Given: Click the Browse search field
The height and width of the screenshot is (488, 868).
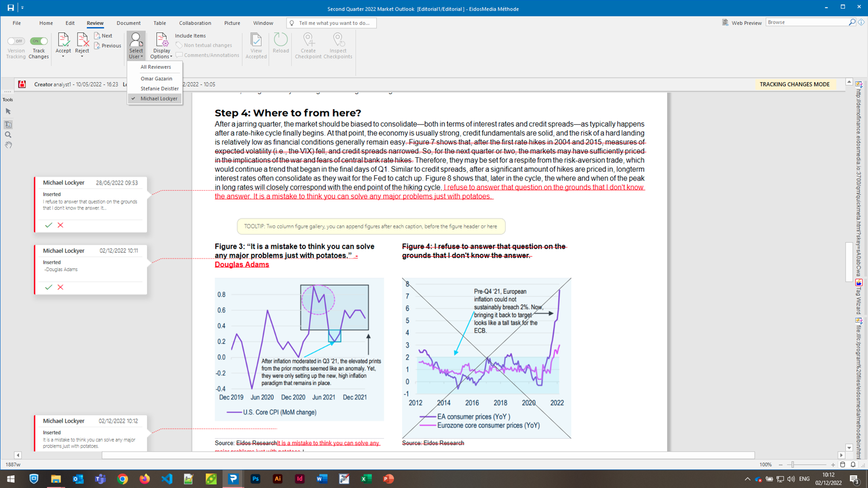Looking at the screenshot, I should pyautogui.click(x=807, y=22).
